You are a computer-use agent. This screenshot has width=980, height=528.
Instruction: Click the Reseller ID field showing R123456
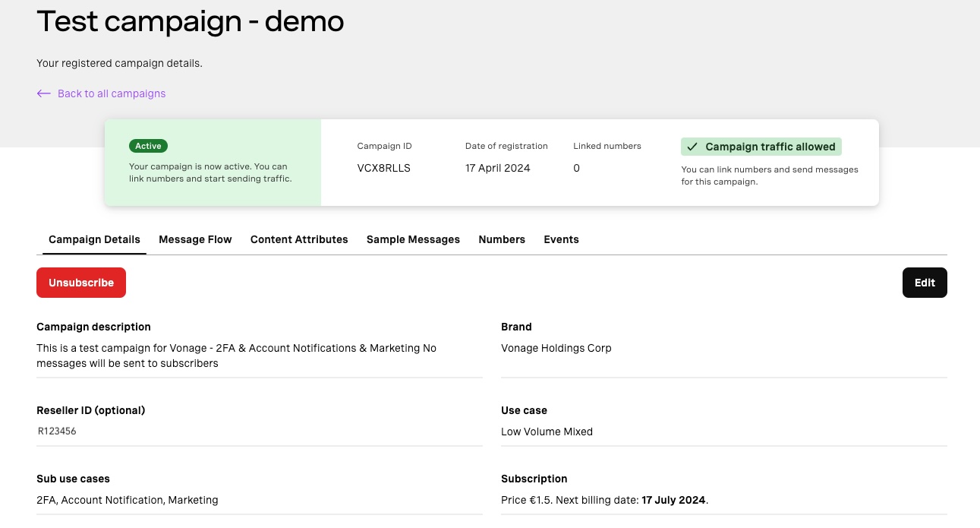[x=58, y=431]
